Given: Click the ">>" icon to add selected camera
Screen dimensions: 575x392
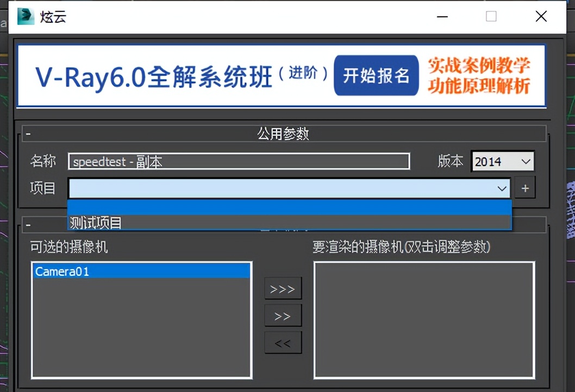Looking at the screenshot, I should 283,315.
